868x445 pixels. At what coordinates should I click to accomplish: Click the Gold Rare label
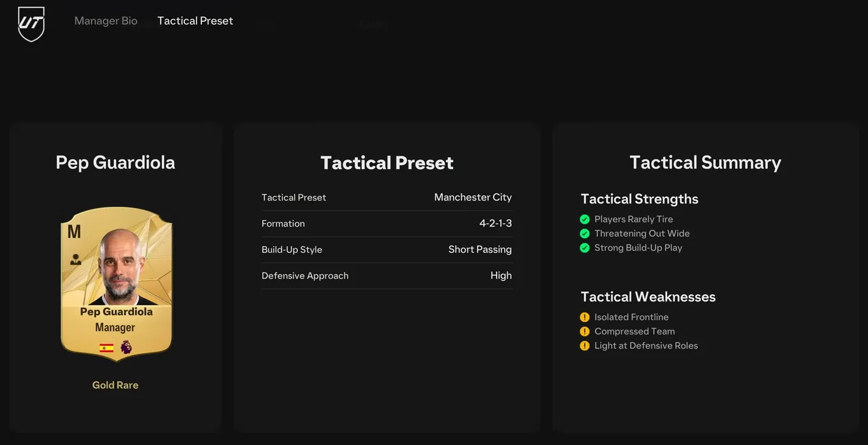tap(116, 385)
